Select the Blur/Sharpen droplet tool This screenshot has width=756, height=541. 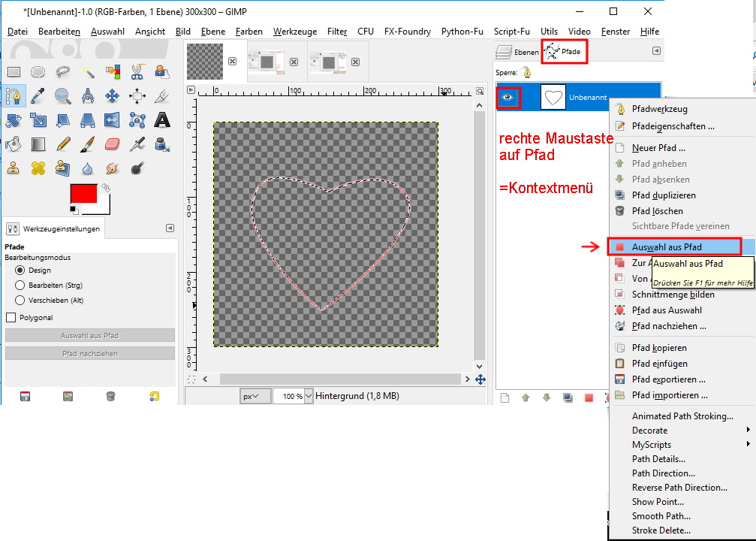point(88,168)
